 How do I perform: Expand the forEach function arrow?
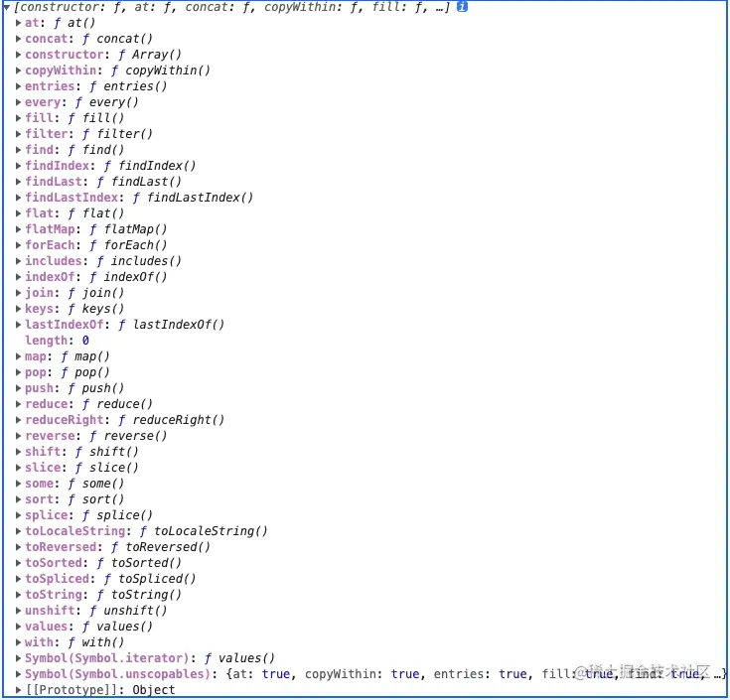click(18, 245)
